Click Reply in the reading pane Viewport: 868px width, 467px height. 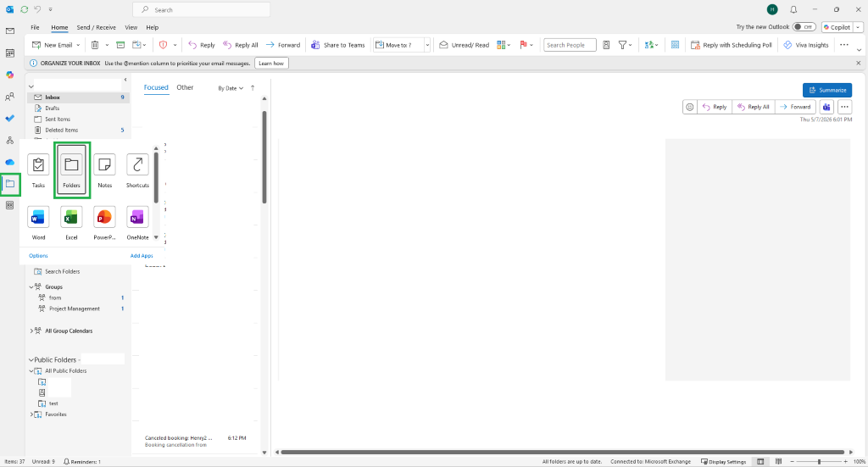[x=715, y=107]
